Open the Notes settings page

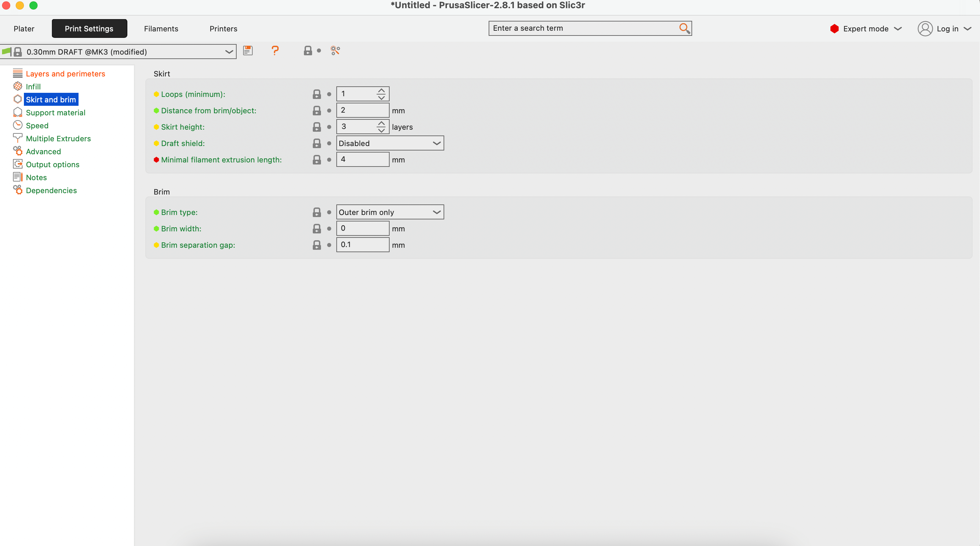coord(36,177)
